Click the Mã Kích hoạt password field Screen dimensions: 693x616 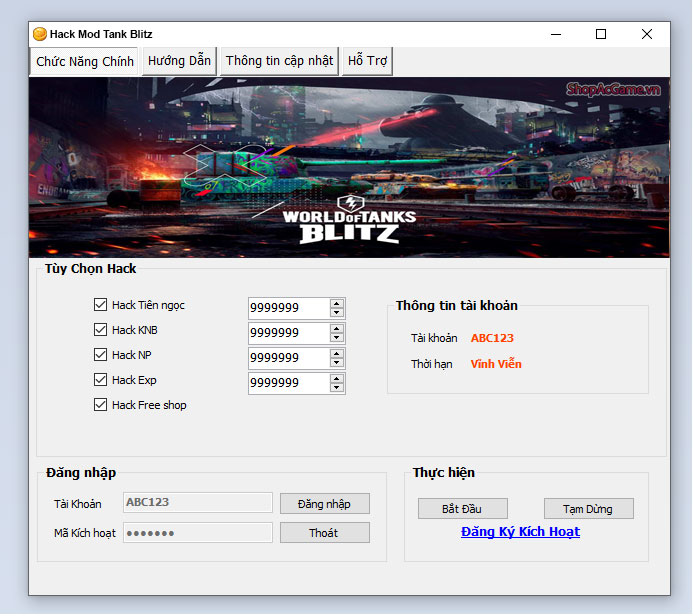(198, 532)
